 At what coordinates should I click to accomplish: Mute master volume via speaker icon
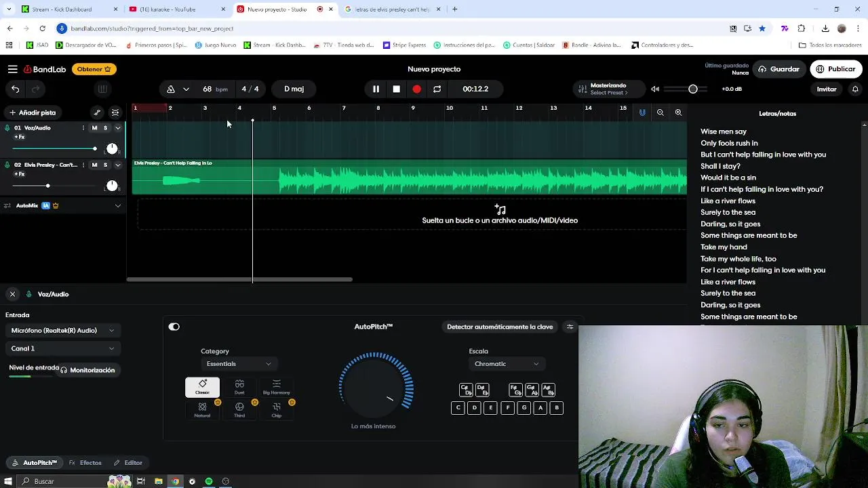point(655,89)
